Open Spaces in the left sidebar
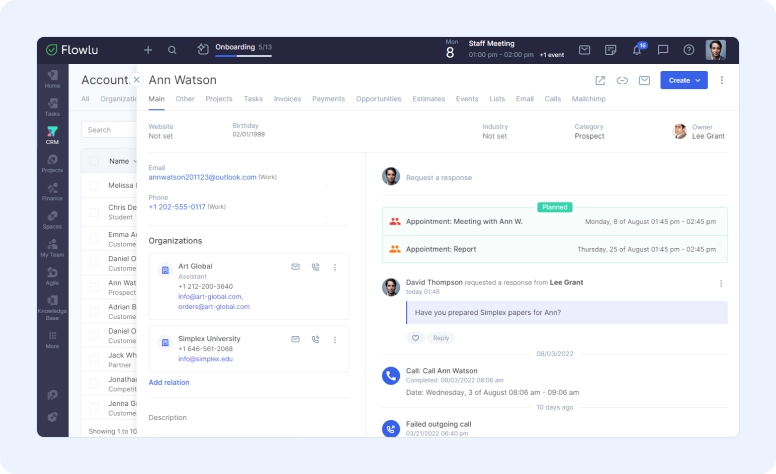The width and height of the screenshot is (776, 474). (x=52, y=220)
